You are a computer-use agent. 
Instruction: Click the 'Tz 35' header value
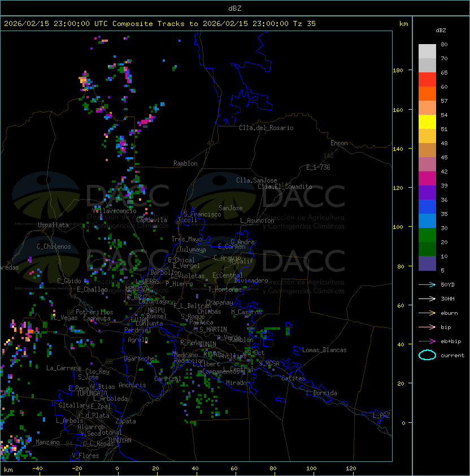pyautogui.click(x=304, y=24)
